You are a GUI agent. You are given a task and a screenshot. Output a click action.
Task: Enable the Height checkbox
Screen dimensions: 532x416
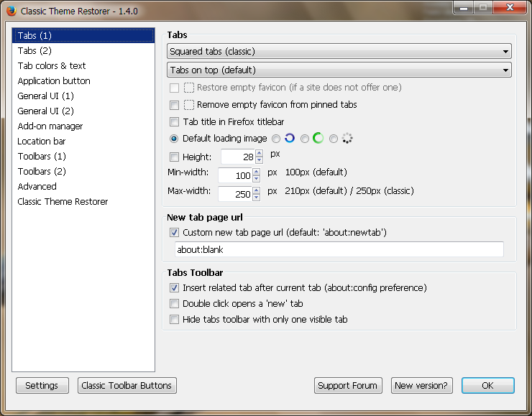(x=175, y=157)
